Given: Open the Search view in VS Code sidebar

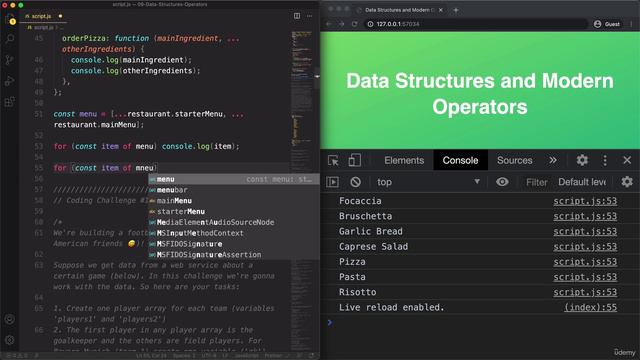Looking at the screenshot, I should tap(10, 39).
